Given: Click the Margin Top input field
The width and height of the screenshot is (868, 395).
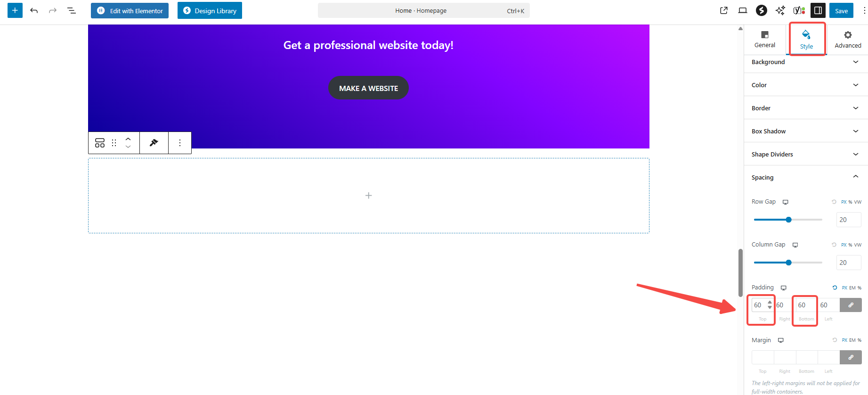Looking at the screenshot, I should click(x=763, y=357).
